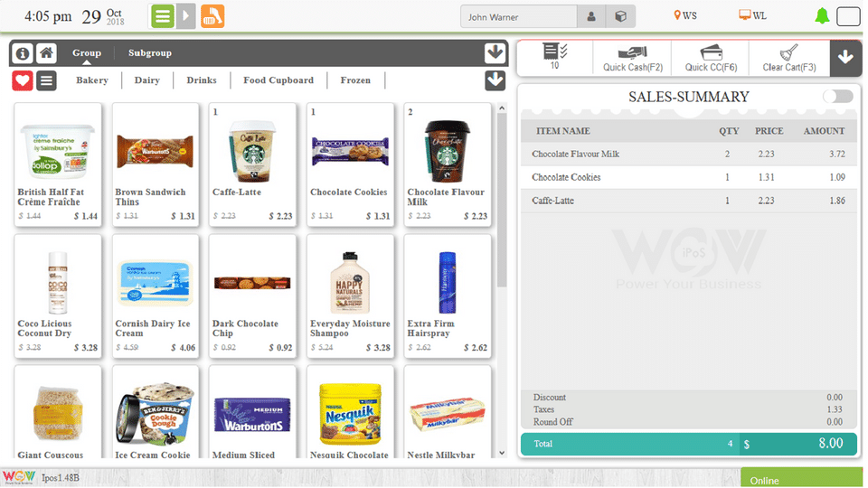Open the Bakery category
The height and width of the screenshot is (488, 868).
tap(92, 80)
